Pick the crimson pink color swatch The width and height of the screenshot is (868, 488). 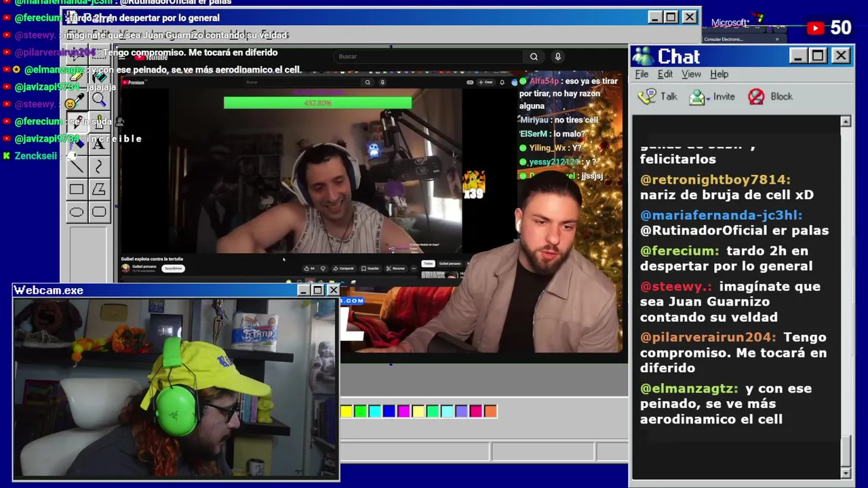click(x=475, y=411)
